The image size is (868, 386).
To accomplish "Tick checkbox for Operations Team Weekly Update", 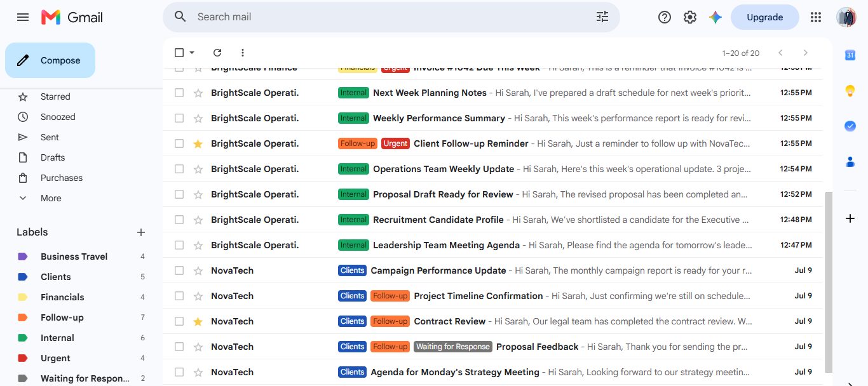I will pos(179,169).
